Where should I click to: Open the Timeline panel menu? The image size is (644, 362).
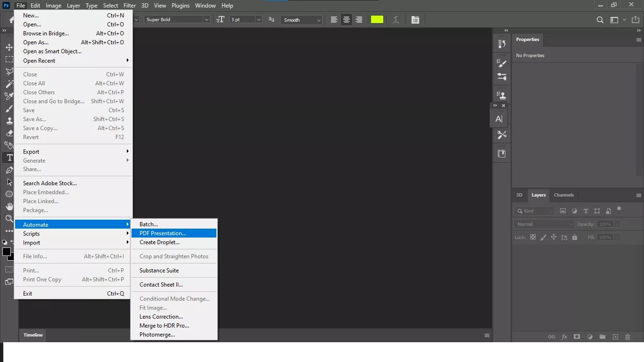(487, 335)
